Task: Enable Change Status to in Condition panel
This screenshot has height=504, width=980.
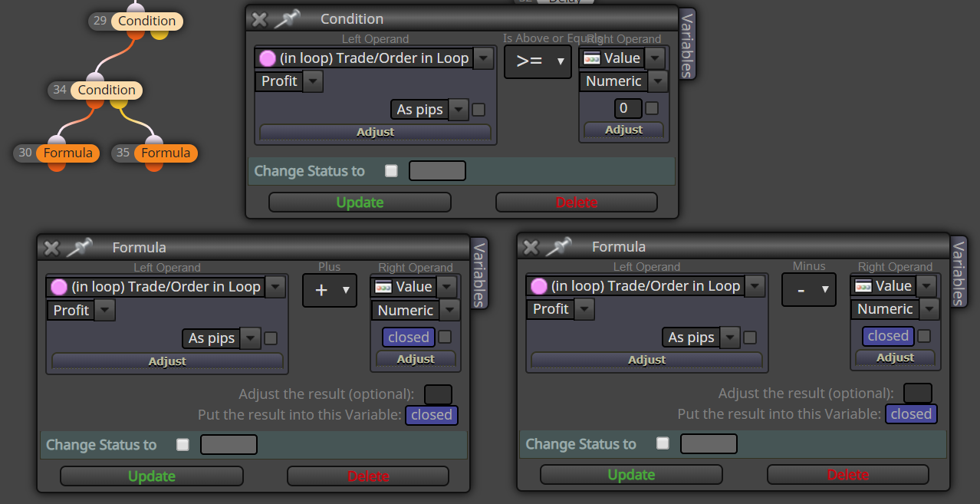Action: 391,170
